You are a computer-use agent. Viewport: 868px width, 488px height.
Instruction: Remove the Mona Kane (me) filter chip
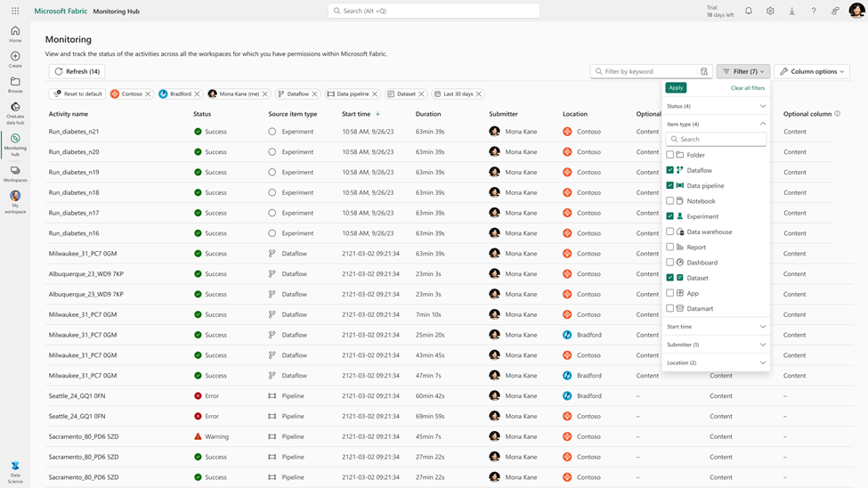click(x=264, y=94)
